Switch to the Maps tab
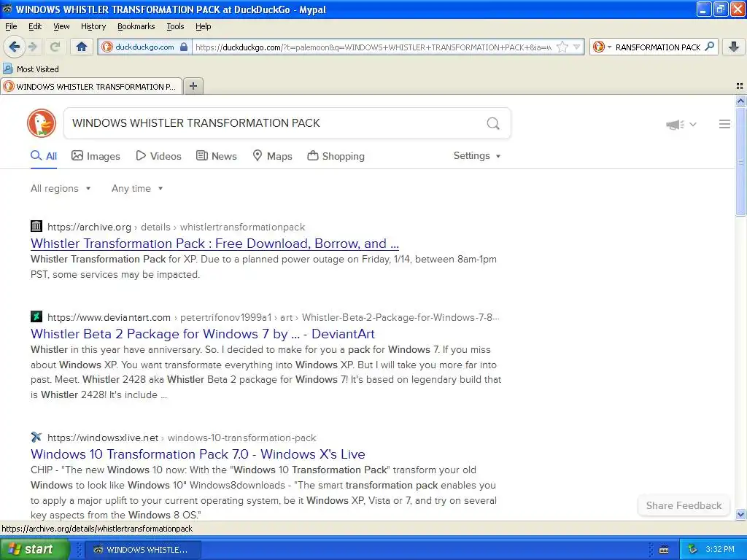 pyautogui.click(x=273, y=156)
